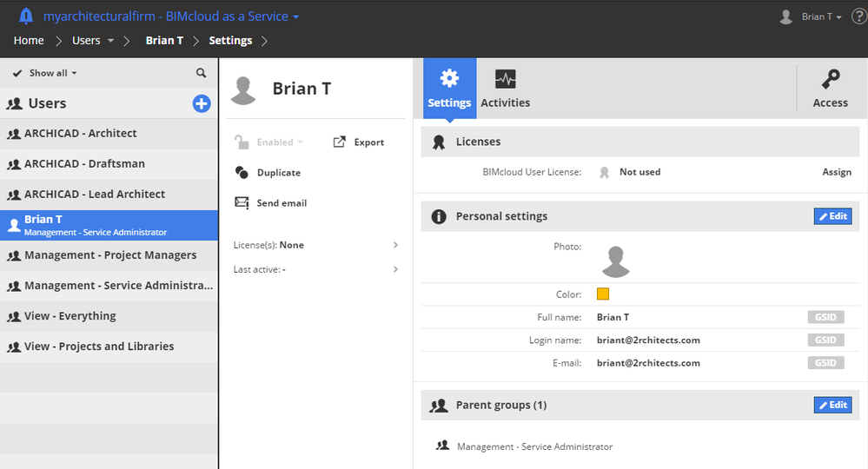Viewport: 868px width, 469px height.
Task: Click the e-mail value briant@2rchitects.com
Action: (x=648, y=363)
